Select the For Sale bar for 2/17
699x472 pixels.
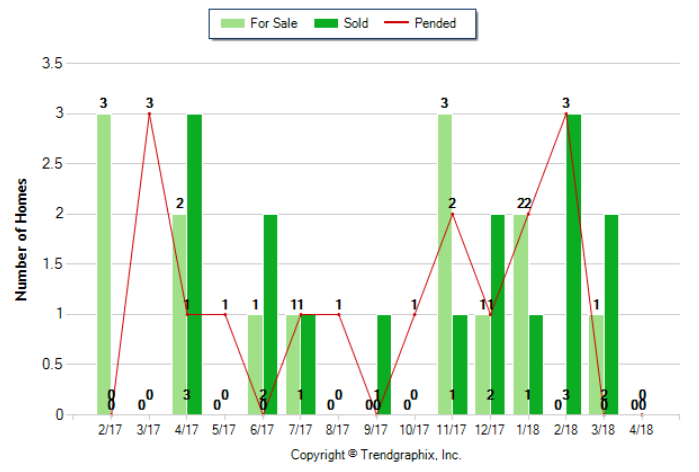104,264
